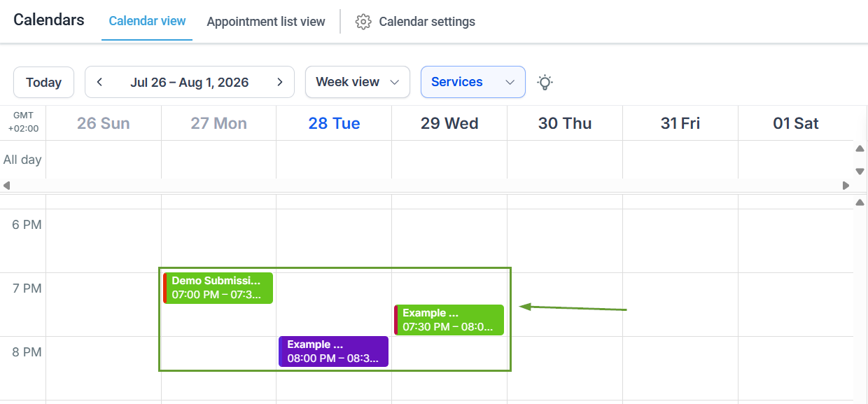Click the Calendar settings gear icon
Viewport: 868px width, 404px height.
tap(363, 22)
